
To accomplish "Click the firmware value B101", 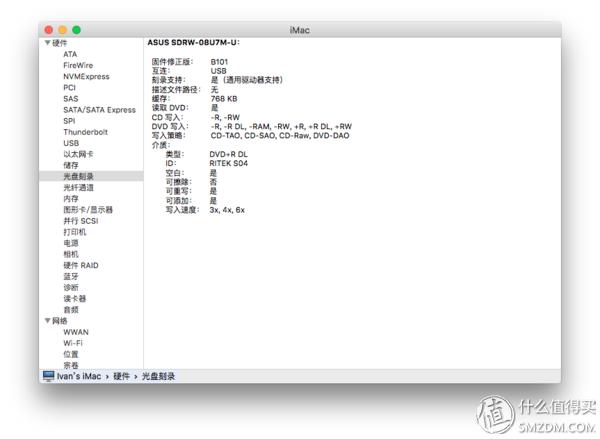I will [219, 62].
